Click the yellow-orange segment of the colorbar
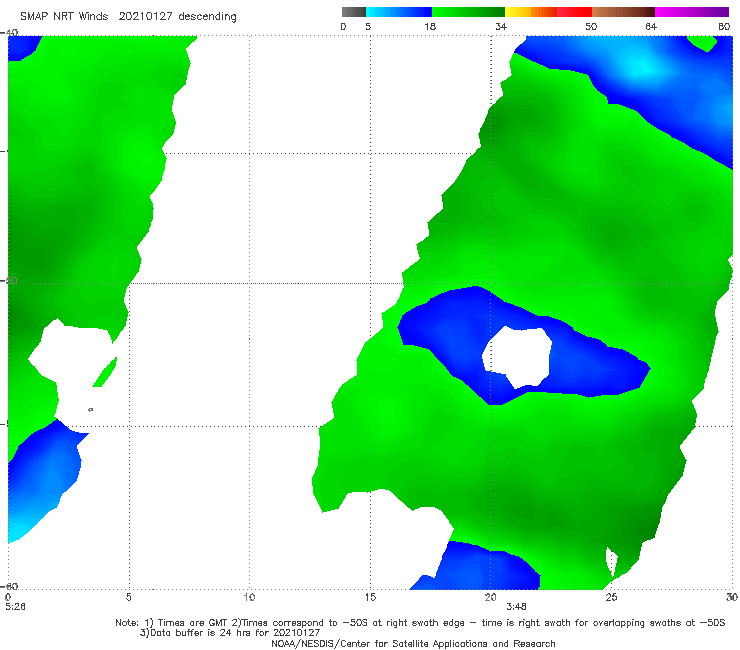 (x=531, y=12)
